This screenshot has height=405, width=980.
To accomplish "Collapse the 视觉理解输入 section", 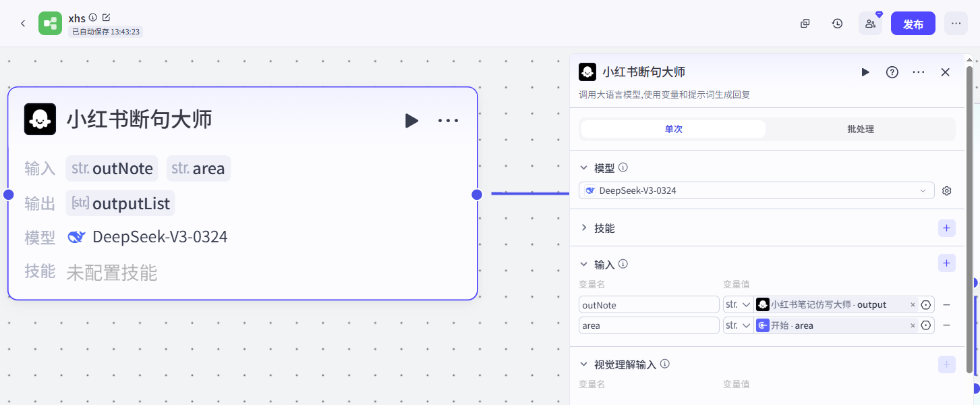I will click(x=584, y=364).
